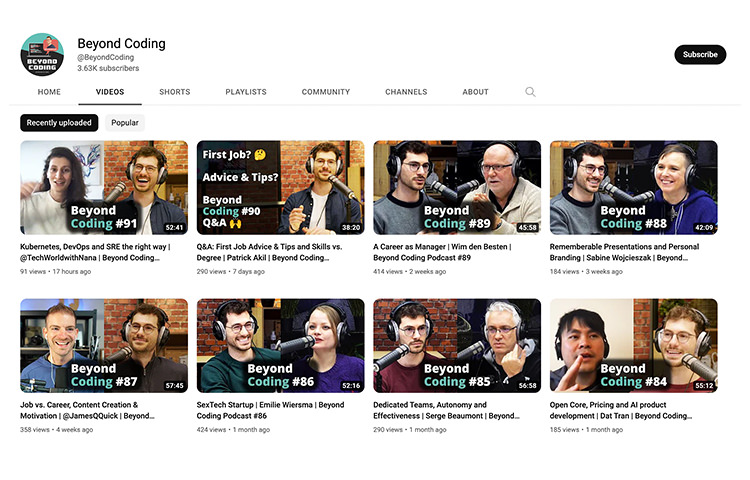Open the Shorts tab
Image resolution: width=750 pixels, height=480 pixels.
click(175, 92)
